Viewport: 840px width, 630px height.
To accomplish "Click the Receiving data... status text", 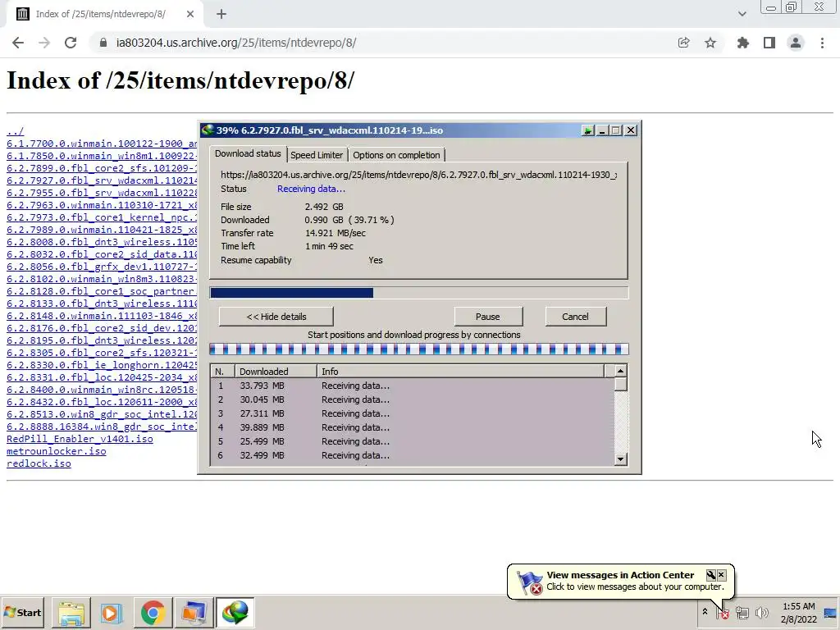I will point(311,189).
